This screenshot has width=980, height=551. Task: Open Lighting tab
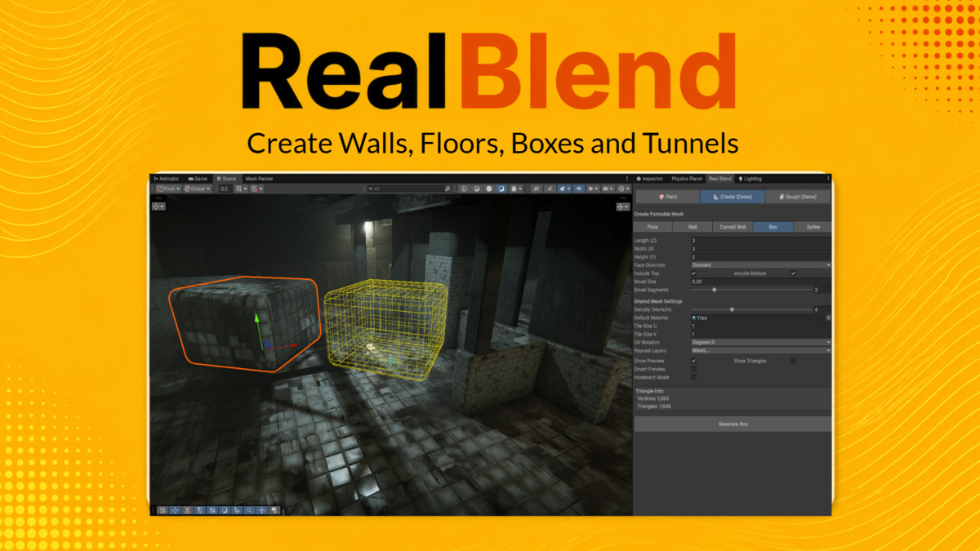click(x=750, y=178)
